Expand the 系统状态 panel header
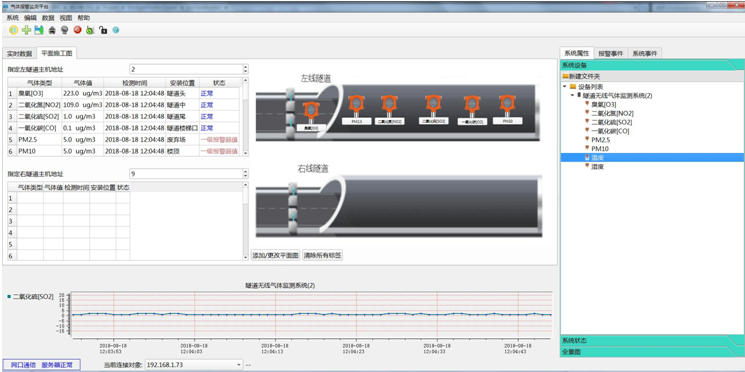The height and width of the screenshot is (372, 745). click(x=652, y=341)
